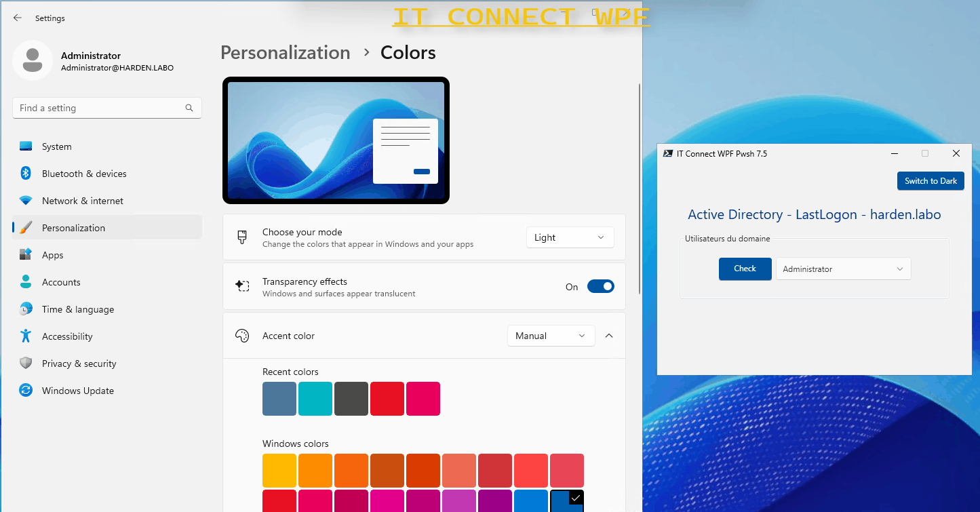980x512 pixels.
Task: Choose the fourth swatch in Windows colors top row
Action: pos(387,471)
